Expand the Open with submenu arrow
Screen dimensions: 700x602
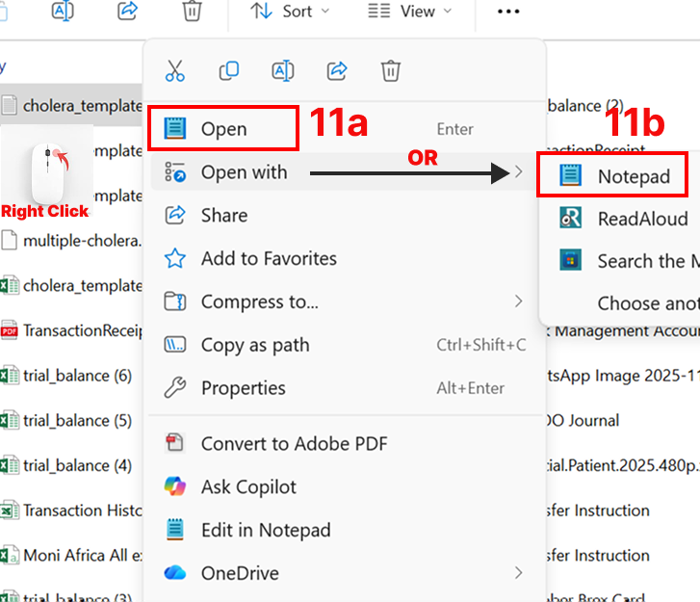click(x=518, y=172)
